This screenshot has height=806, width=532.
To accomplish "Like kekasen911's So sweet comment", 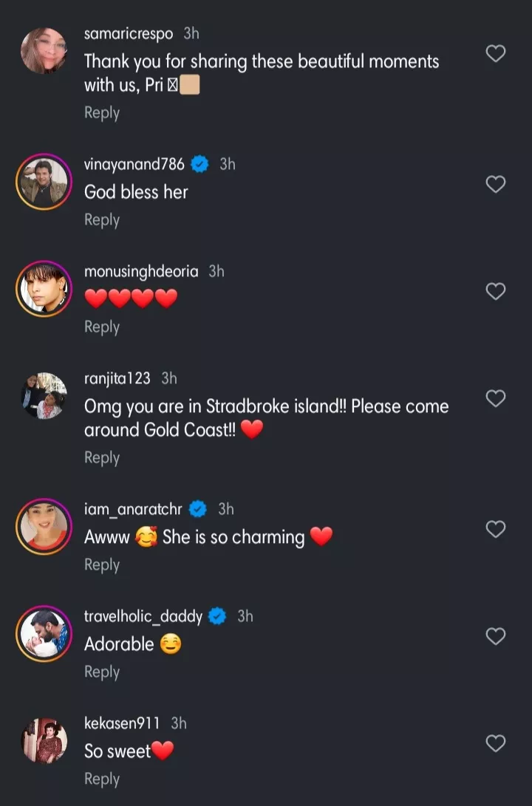I will 495,743.
